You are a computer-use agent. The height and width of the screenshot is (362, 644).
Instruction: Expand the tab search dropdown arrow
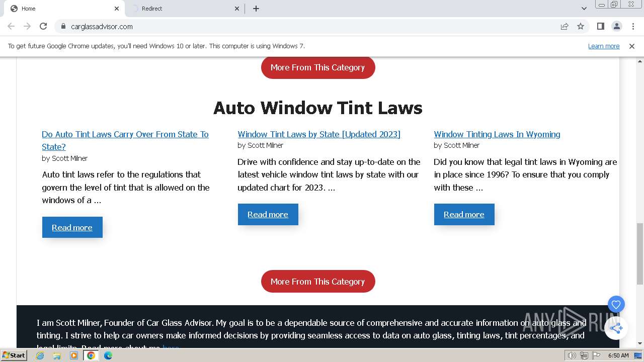(584, 9)
